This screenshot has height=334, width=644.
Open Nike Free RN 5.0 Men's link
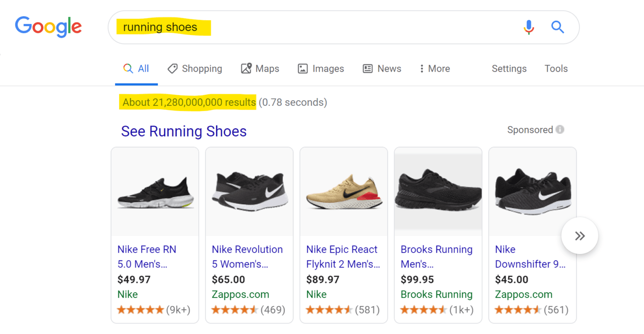pos(147,257)
